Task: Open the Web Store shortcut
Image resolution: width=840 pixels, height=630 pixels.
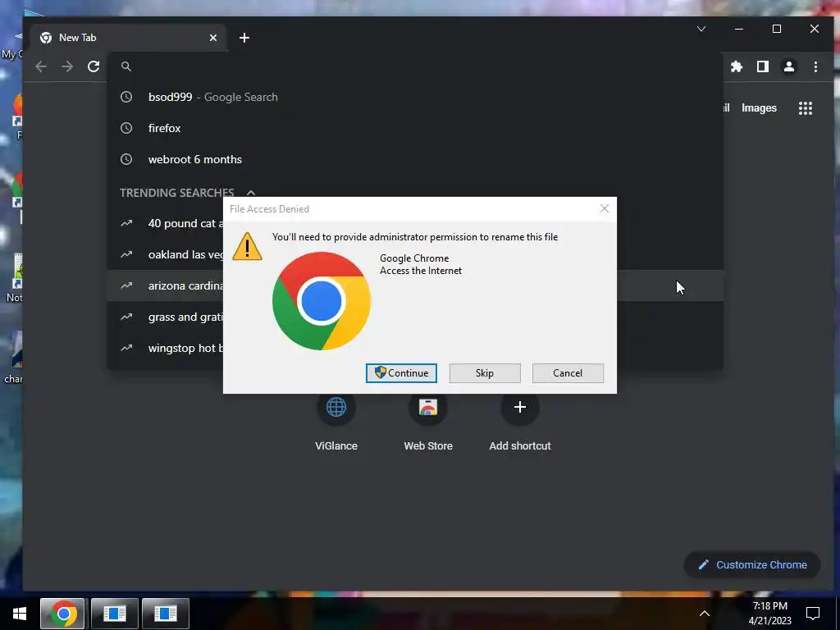Action: [x=428, y=422]
